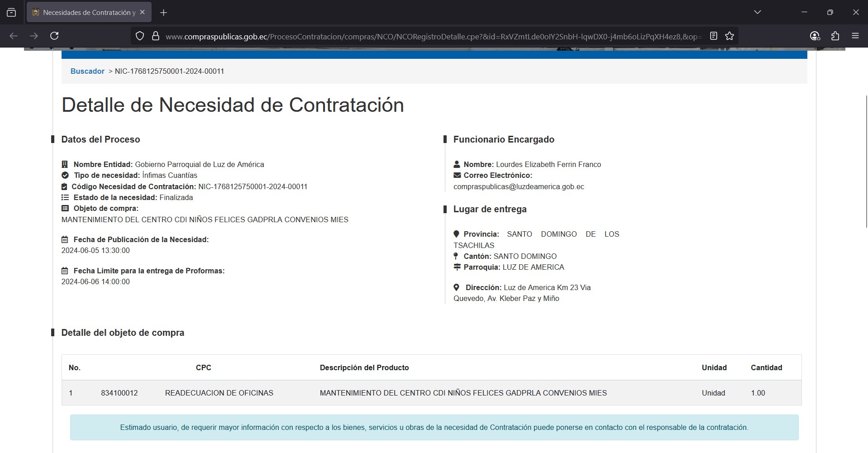Click the shield tracking protection icon
This screenshot has width=868, height=453.
click(x=140, y=36)
